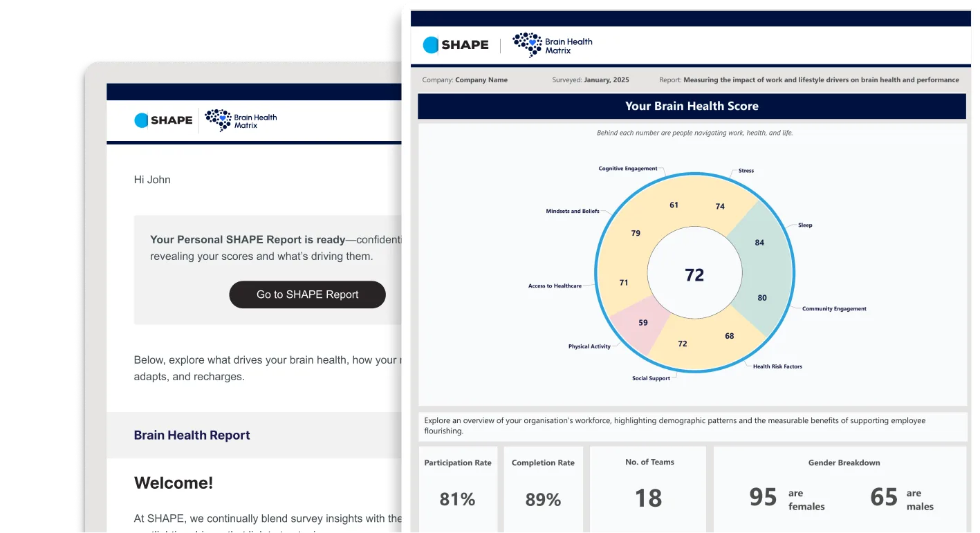This screenshot has width=980, height=533.
Task: Click the overall score 72 in the donut center
Action: (x=694, y=275)
